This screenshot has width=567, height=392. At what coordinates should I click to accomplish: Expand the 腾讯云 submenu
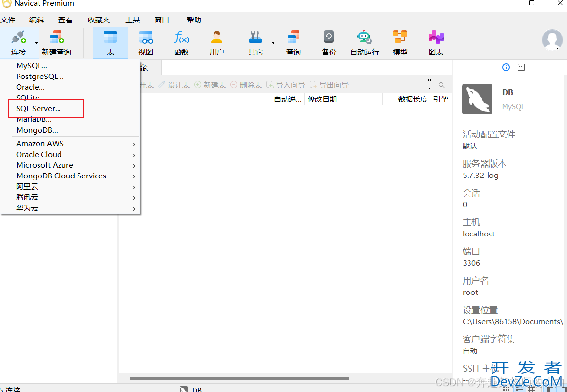point(71,197)
